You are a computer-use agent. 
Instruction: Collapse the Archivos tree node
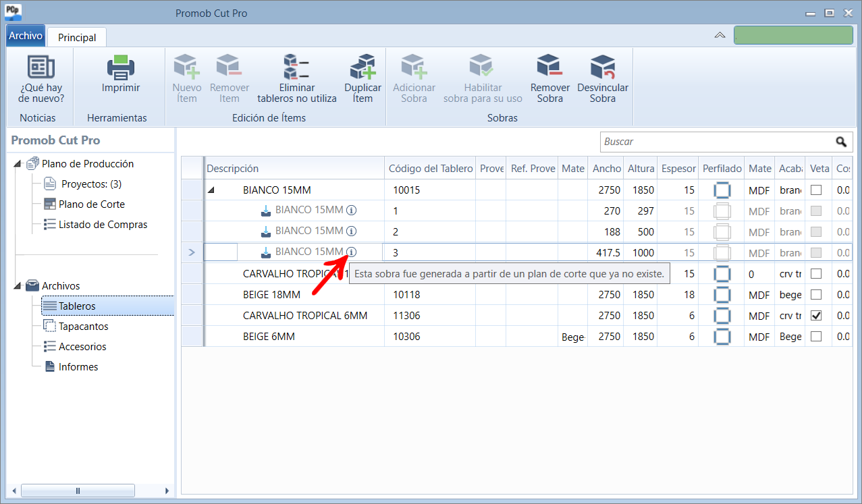(17, 286)
